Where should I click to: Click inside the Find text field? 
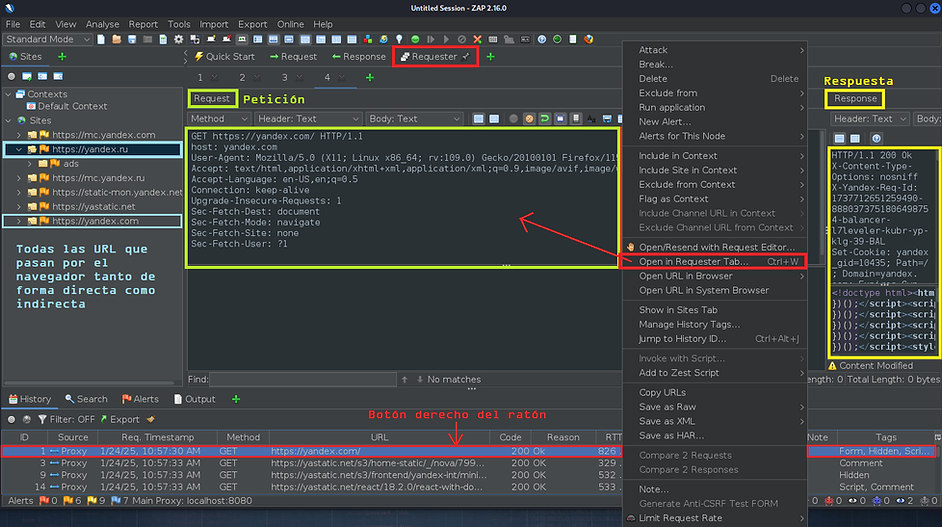pyautogui.click(x=303, y=379)
